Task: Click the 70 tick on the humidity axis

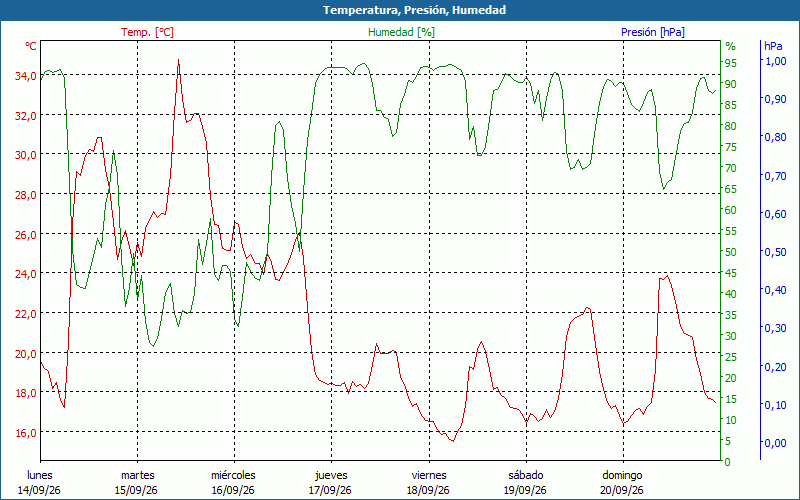Action: point(731,168)
